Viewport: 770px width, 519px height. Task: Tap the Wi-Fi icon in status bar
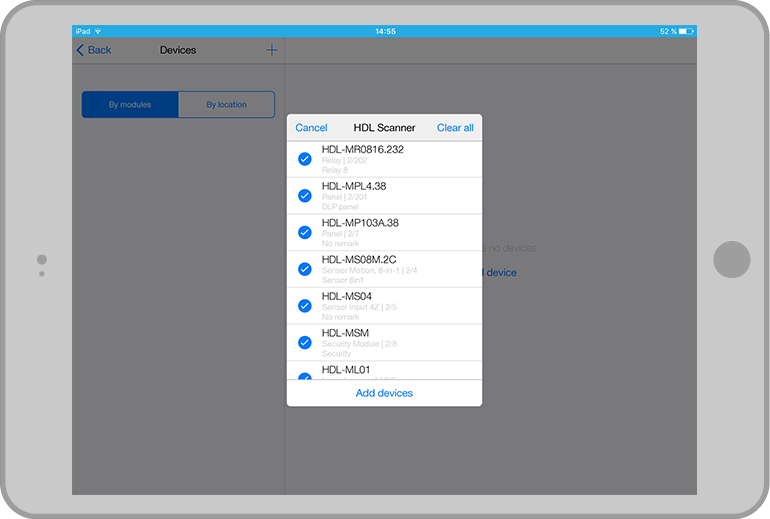[x=98, y=31]
